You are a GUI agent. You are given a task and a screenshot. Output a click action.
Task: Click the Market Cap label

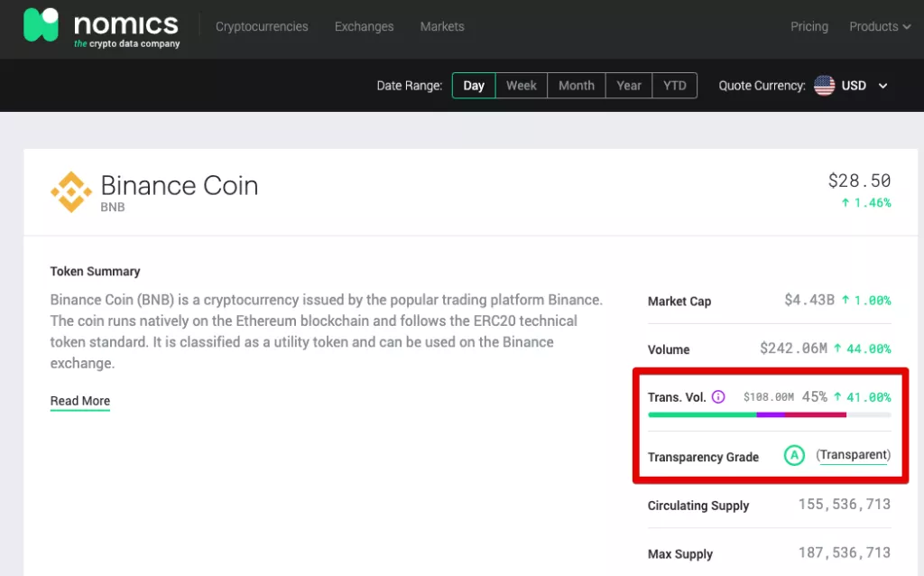point(679,302)
